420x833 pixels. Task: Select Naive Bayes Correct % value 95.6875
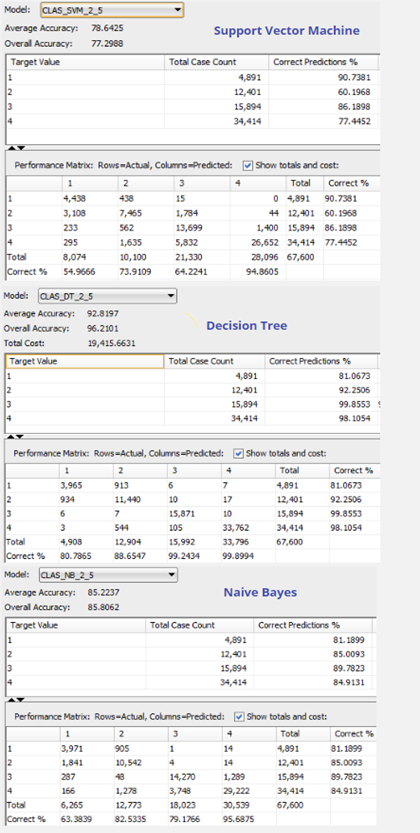coord(239,819)
